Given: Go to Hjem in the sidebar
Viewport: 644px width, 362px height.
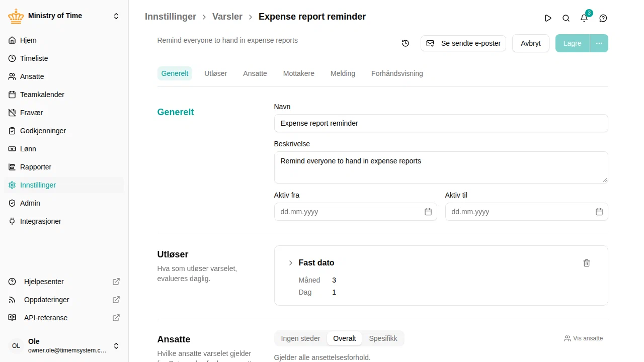Looking at the screenshot, I should 64,40.
